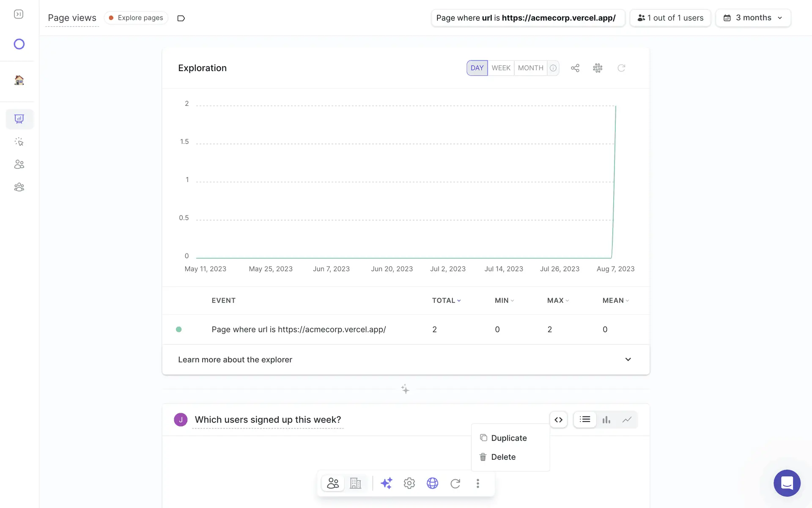Switch chart granularity to WEEK
This screenshot has height=508, width=812.
click(x=501, y=68)
